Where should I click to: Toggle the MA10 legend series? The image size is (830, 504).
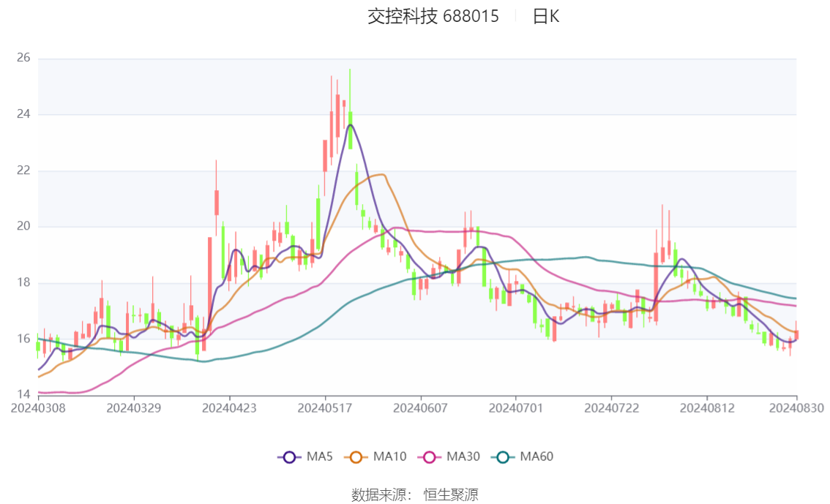tap(375, 457)
